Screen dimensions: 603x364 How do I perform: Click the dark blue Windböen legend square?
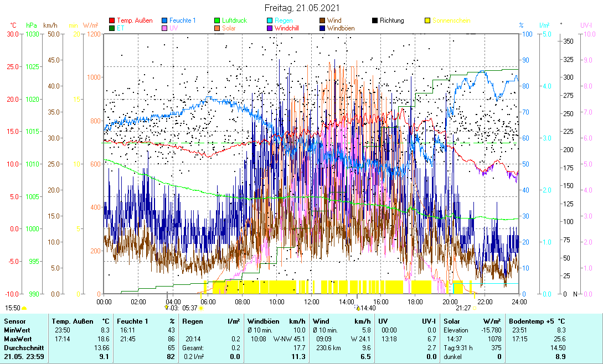(x=323, y=28)
